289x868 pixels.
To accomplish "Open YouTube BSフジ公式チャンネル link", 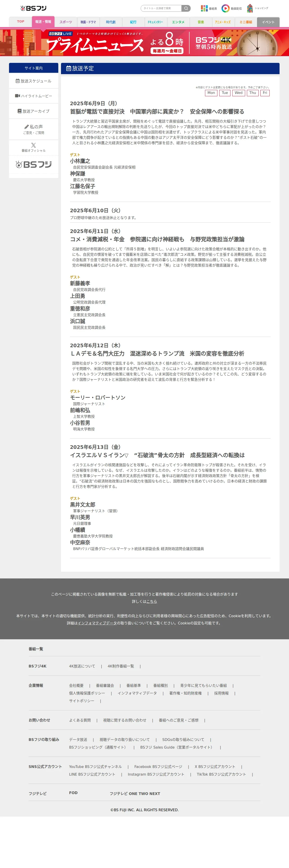I will tap(95, 767).
